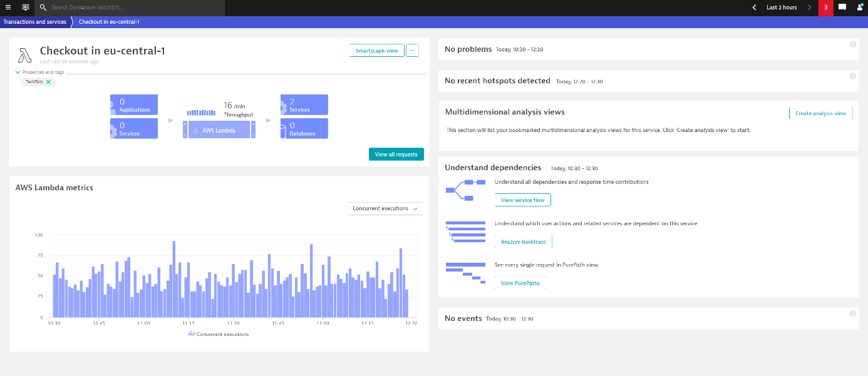The image size is (868, 376).
Task: Click the service flow diagram icon
Action: point(465,190)
